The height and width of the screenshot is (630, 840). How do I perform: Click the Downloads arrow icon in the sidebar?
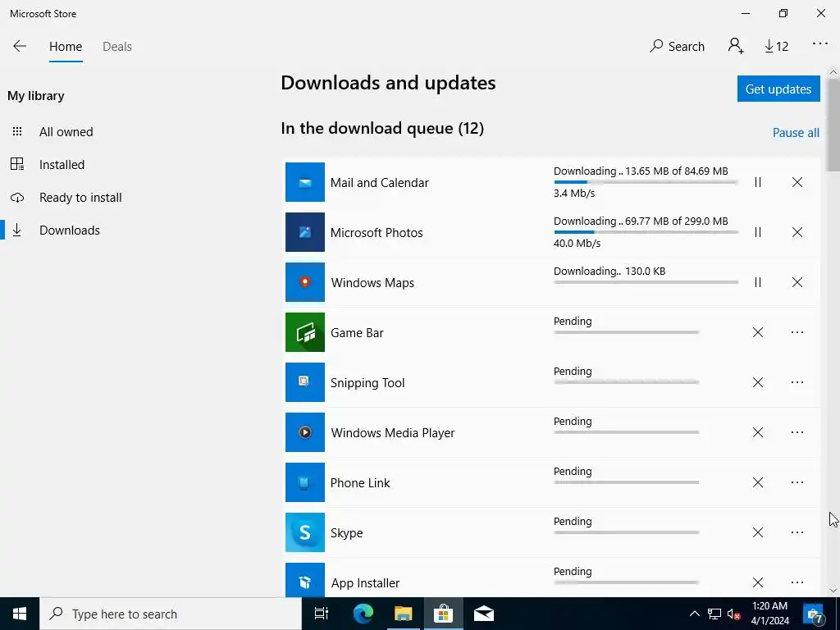[x=17, y=231]
